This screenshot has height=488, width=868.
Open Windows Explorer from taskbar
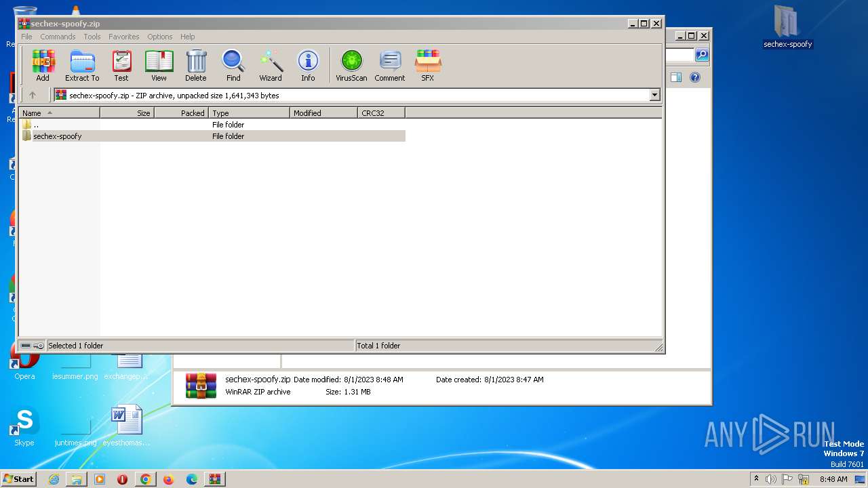pyautogui.click(x=77, y=479)
